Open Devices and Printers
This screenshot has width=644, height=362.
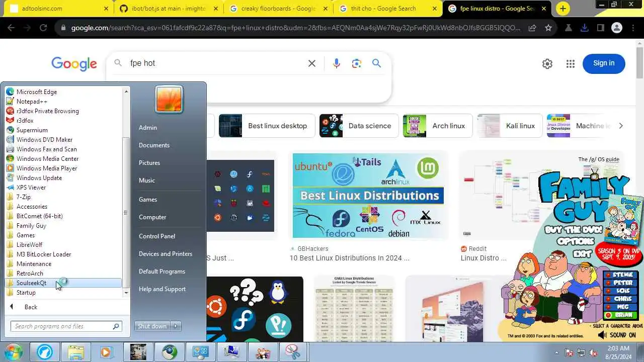click(166, 254)
